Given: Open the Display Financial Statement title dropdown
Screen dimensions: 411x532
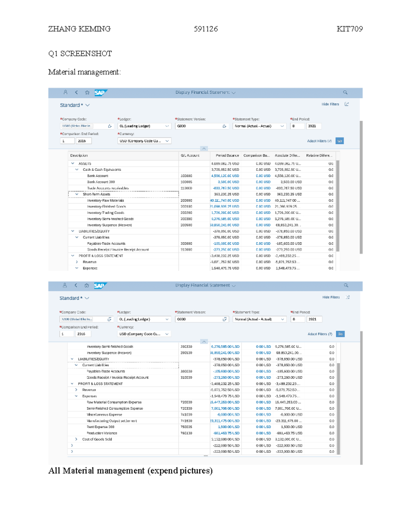Looking at the screenshot, I should pos(234,92).
